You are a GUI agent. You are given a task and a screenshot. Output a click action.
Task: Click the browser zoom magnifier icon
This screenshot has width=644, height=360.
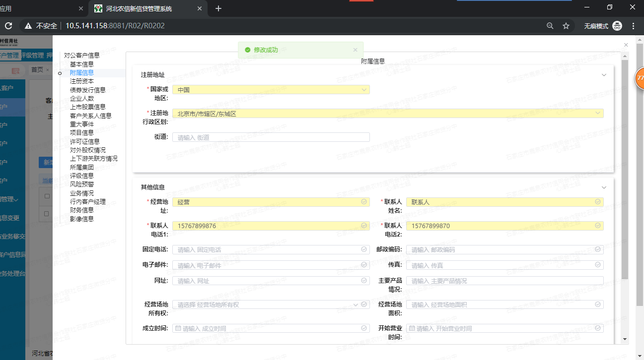click(x=550, y=26)
